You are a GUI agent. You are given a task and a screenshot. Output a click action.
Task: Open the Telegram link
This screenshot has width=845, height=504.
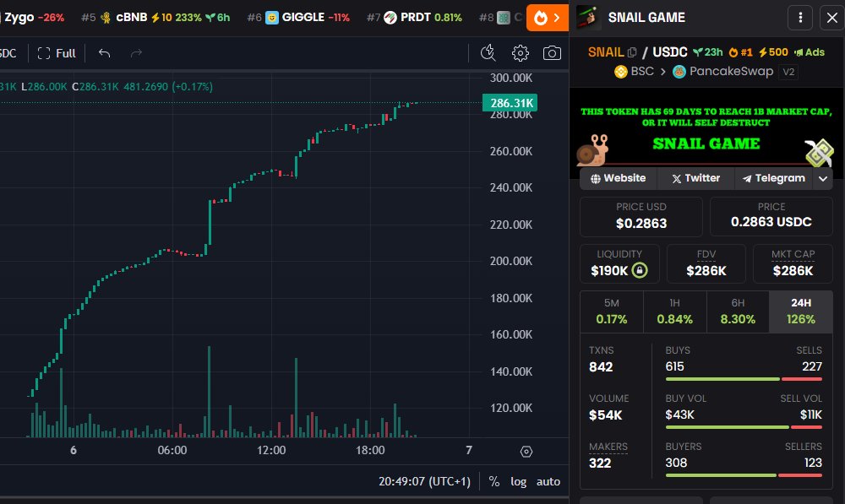(774, 178)
